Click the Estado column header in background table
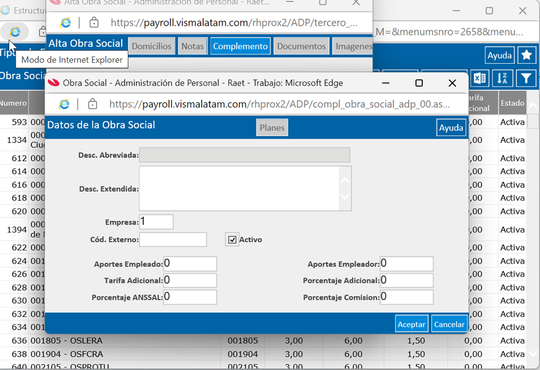 point(512,103)
